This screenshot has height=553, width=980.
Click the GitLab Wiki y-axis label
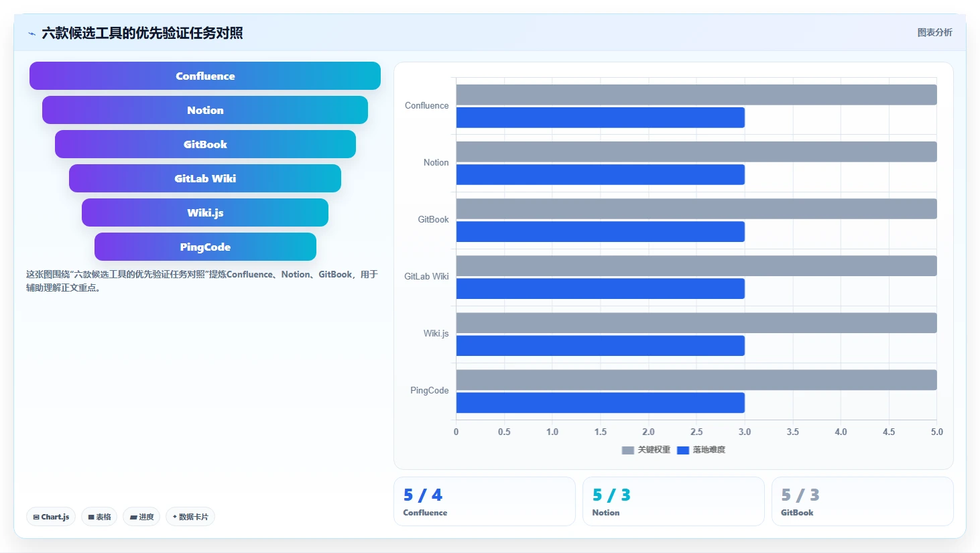(x=426, y=276)
